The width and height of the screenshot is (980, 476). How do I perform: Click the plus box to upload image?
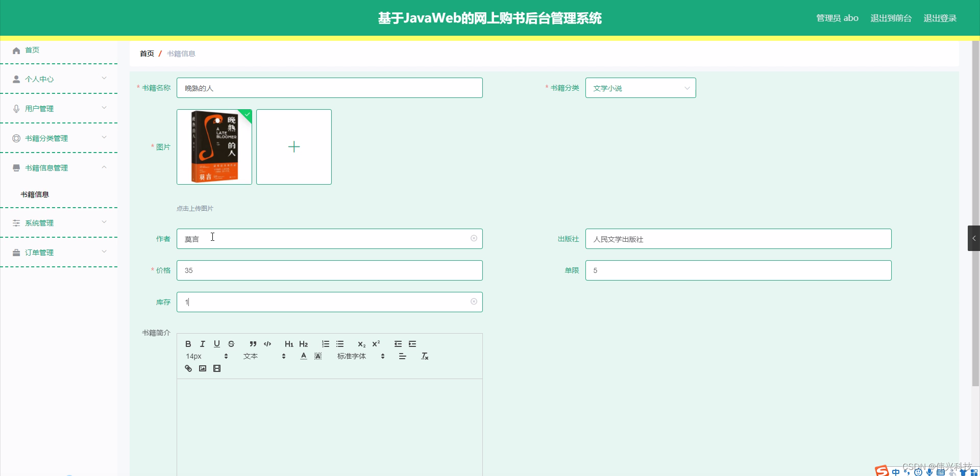click(294, 147)
